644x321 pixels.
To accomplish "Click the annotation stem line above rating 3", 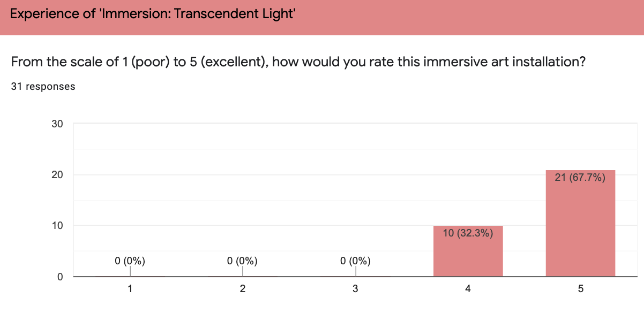I will coord(355,271).
